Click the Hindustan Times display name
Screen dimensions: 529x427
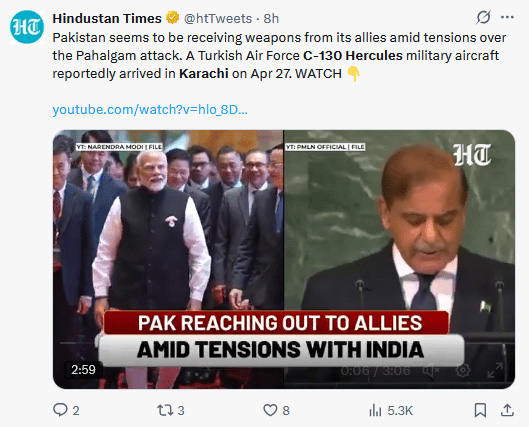[x=107, y=18]
